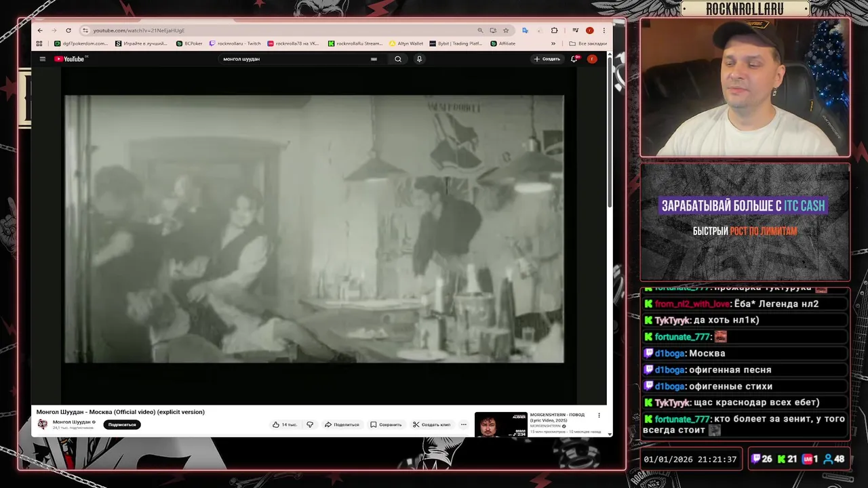Click the 'Сохранить' button

pos(386,424)
